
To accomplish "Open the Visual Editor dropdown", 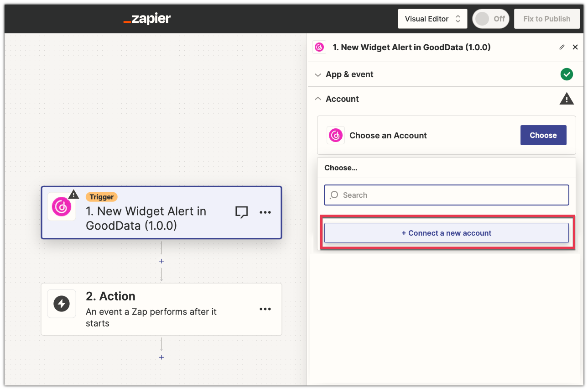I will pos(432,19).
